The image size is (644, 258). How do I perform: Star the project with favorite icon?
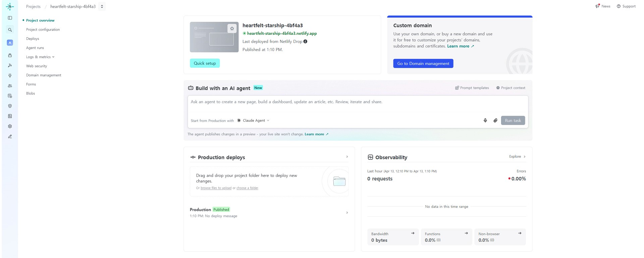pyautogui.click(x=232, y=28)
